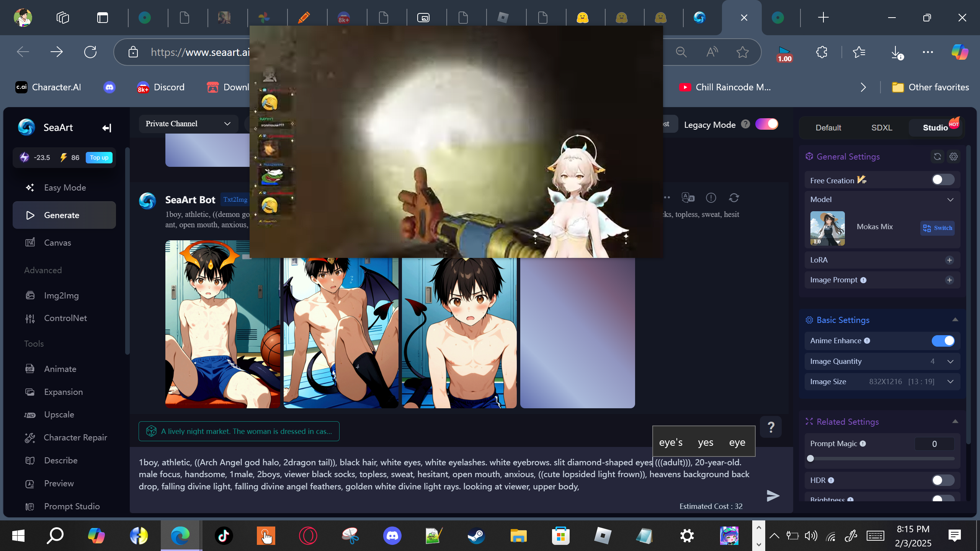Viewport: 980px width, 551px height.
Task: Click into the prompt text box
Action: pos(444,474)
